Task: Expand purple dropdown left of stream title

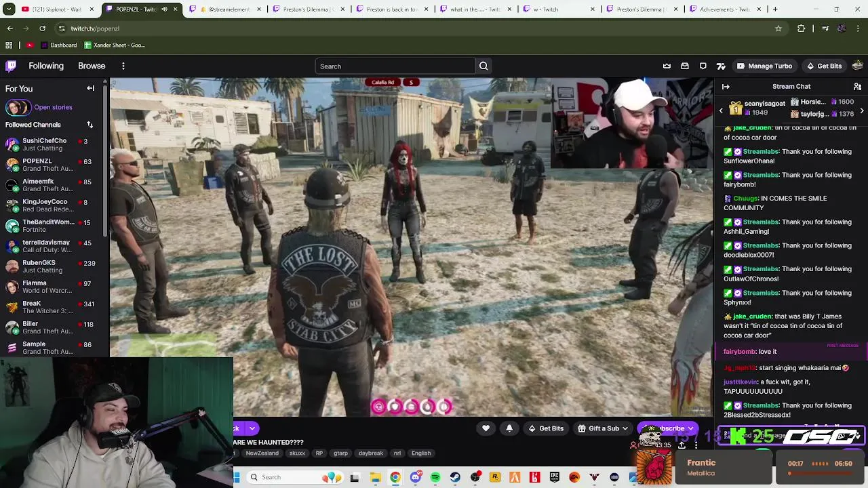Action: 252,428
